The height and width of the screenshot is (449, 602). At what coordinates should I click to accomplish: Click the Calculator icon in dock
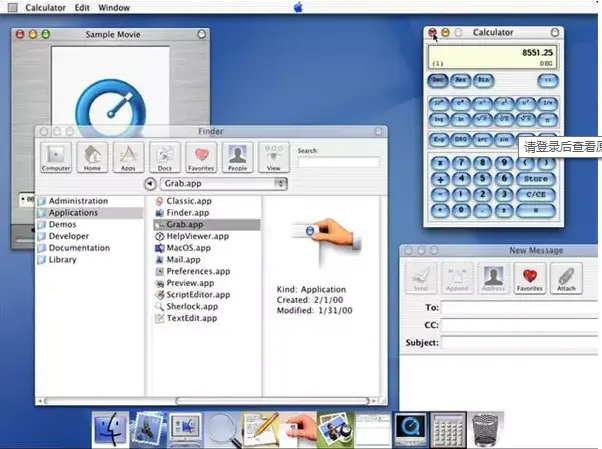[448, 429]
